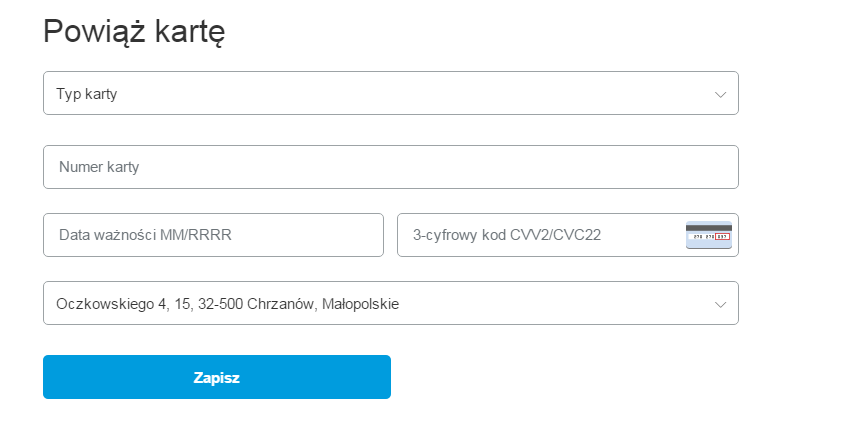This screenshot has width=858, height=430.
Task: Click the CVV card illustration icon
Action: 709,235
